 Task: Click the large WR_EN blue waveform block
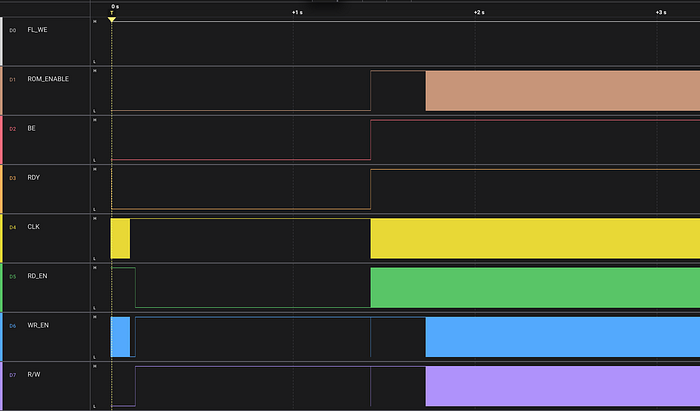[562, 337]
